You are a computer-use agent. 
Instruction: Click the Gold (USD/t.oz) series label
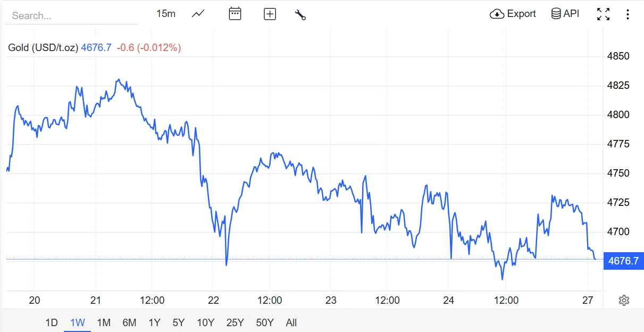43,48
